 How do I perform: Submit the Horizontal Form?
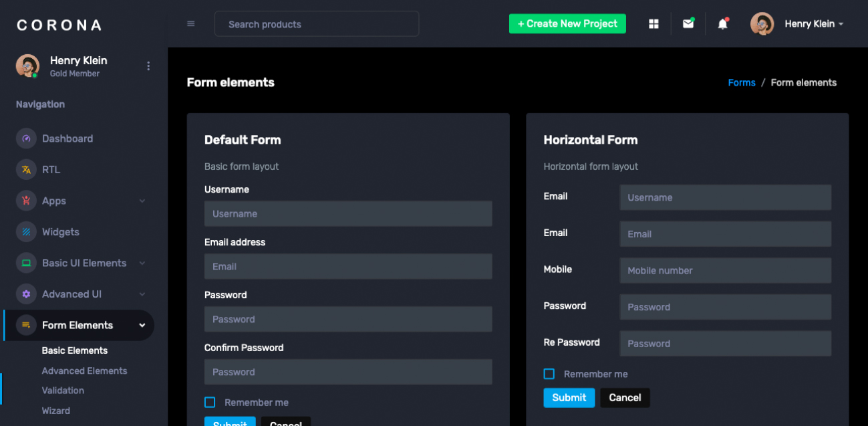tap(569, 398)
